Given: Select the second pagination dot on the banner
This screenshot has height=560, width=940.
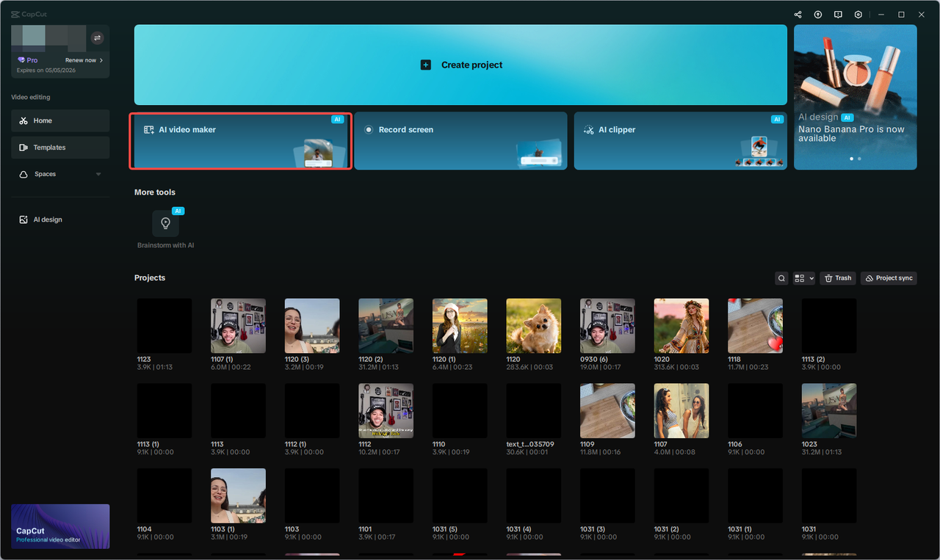Looking at the screenshot, I should pos(859,159).
